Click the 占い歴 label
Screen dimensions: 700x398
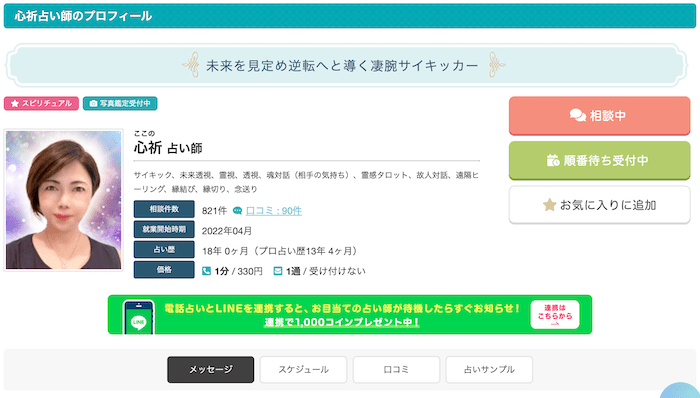[x=164, y=249]
